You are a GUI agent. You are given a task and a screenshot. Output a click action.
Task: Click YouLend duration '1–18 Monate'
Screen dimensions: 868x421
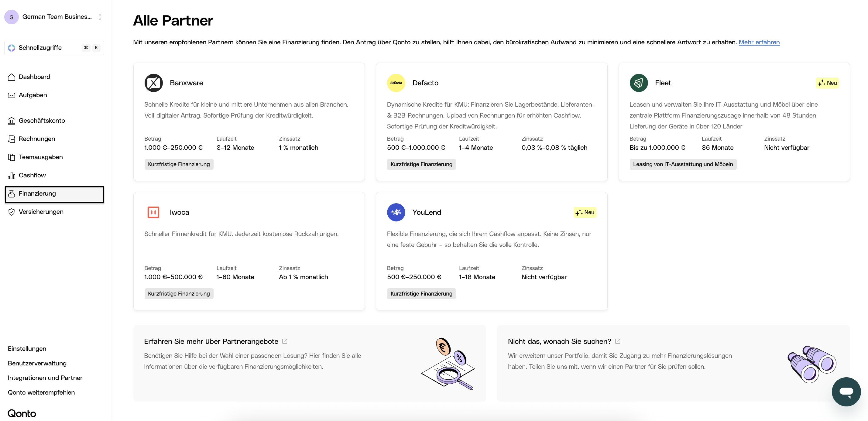tap(477, 277)
